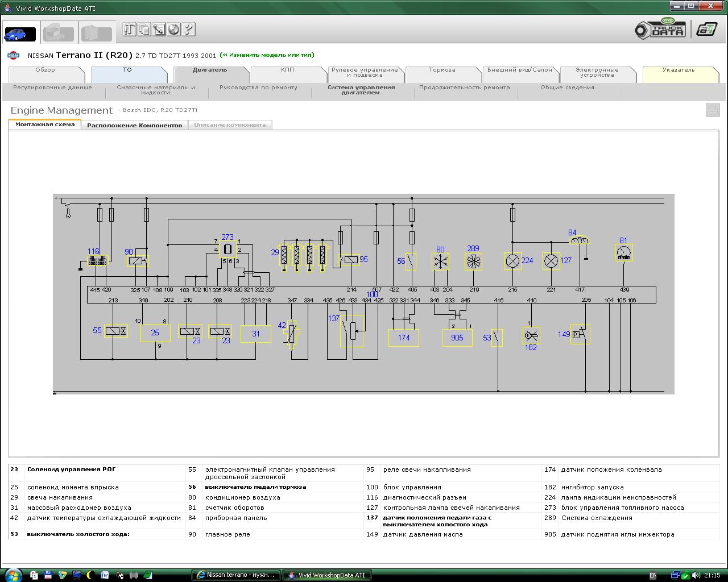Select mass air flow meter box 31
Viewport: 728px width, 582px height.
[x=256, y=334]
